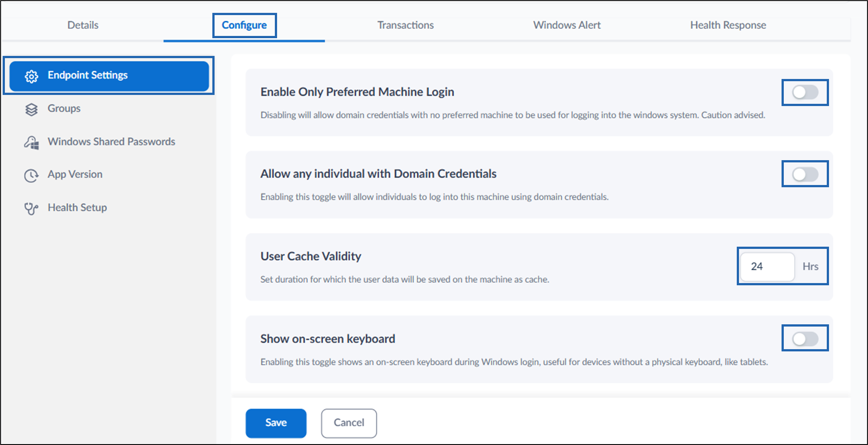Toggle Enable Only Preferred Machine Login switch
This screenshot has width=868, height=445.
click(x=805, y=92)
